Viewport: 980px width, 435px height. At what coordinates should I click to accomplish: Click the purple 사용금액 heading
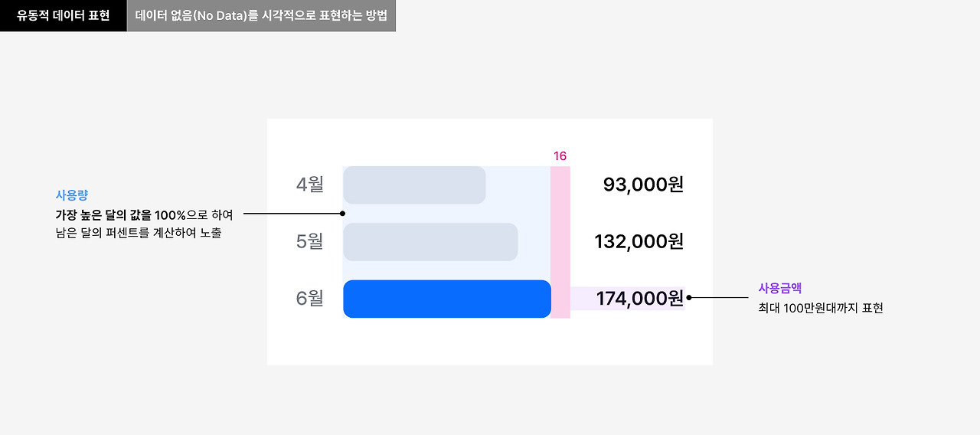pyautogui.click(x=775, y=288)
